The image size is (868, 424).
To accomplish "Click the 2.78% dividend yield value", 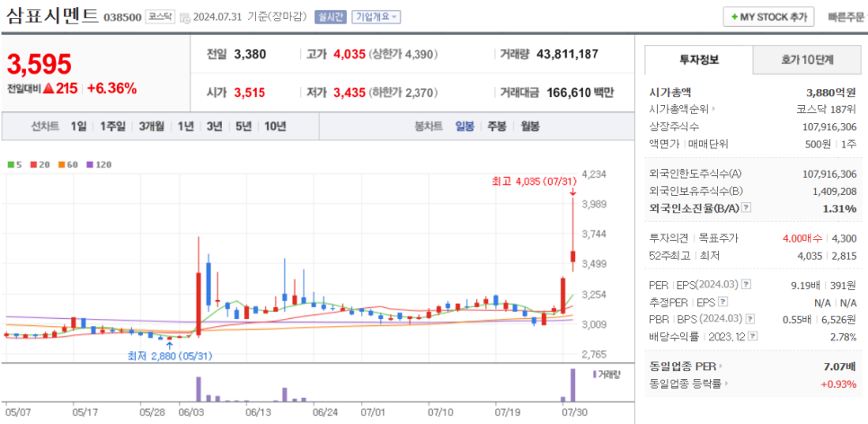I will tap(842, 337).
